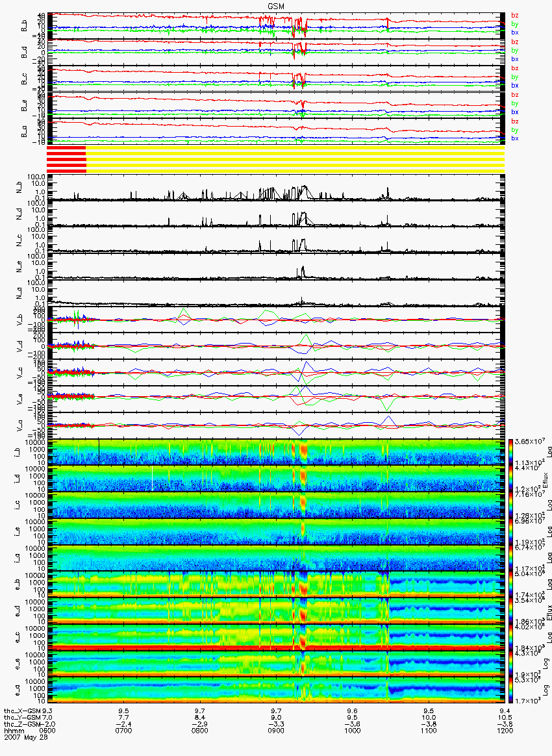Click the colorbar beside the e_b spectrogram
Viewport: 552px width, 756px height.
pos(510,584)
